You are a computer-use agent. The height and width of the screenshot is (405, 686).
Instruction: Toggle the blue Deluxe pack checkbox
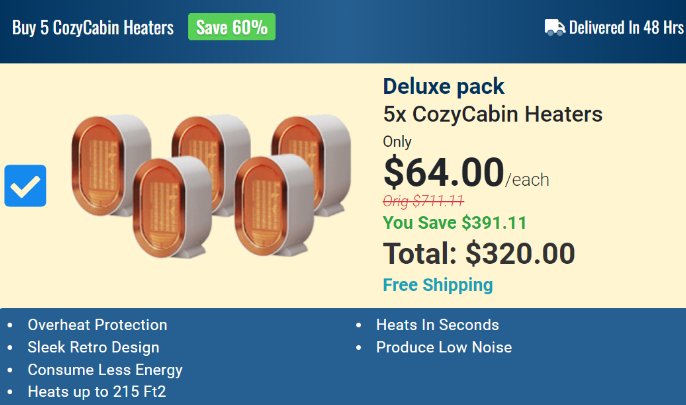click(x=26, y=186)
